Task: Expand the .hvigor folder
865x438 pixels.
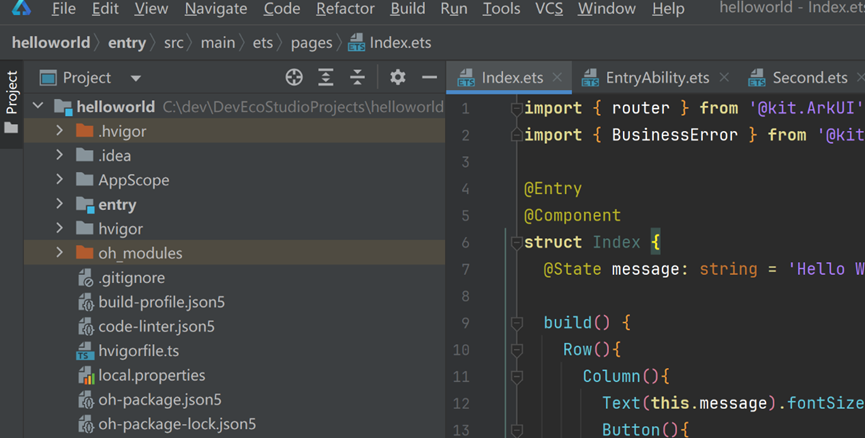Action: (60, 131)
